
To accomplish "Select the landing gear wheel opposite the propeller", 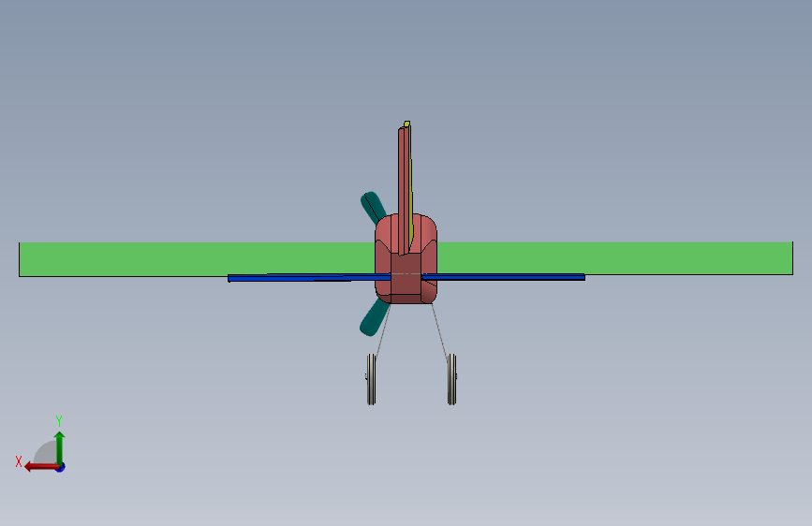I will coord(452,379).
